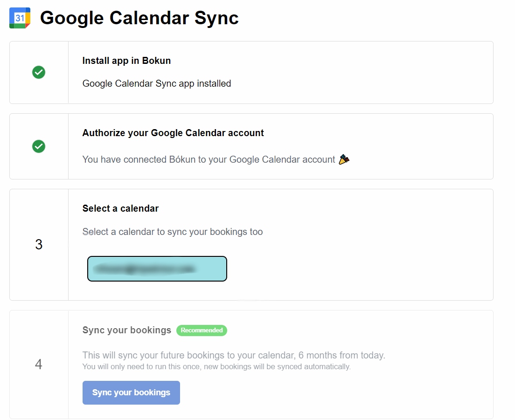515x420 pixels.
Task: Click the Select a calendar to sync description
Action: click(173, 232)
